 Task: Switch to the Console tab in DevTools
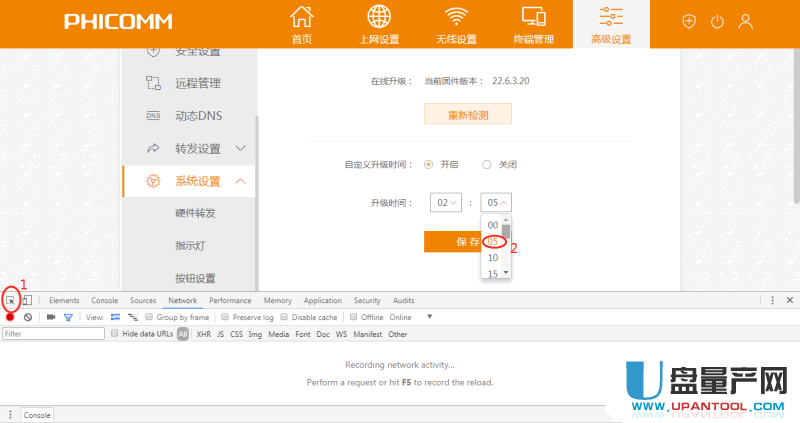(x=104, y=300)
